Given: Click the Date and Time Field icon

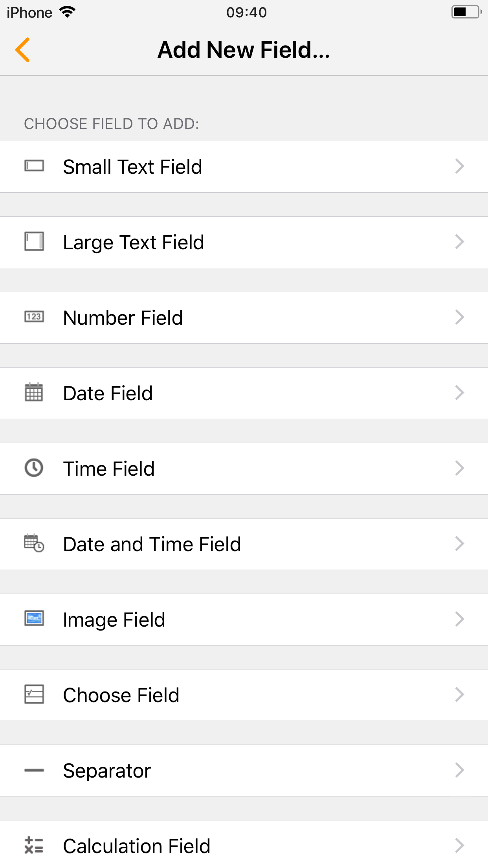Looking at the screenshot, I should (x=34, y=543).
